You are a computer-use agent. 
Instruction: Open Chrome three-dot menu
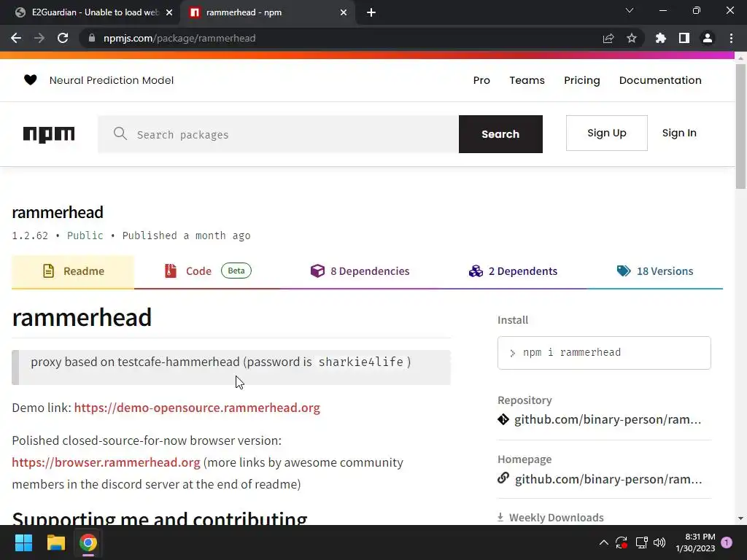click(x=731, y=38)
